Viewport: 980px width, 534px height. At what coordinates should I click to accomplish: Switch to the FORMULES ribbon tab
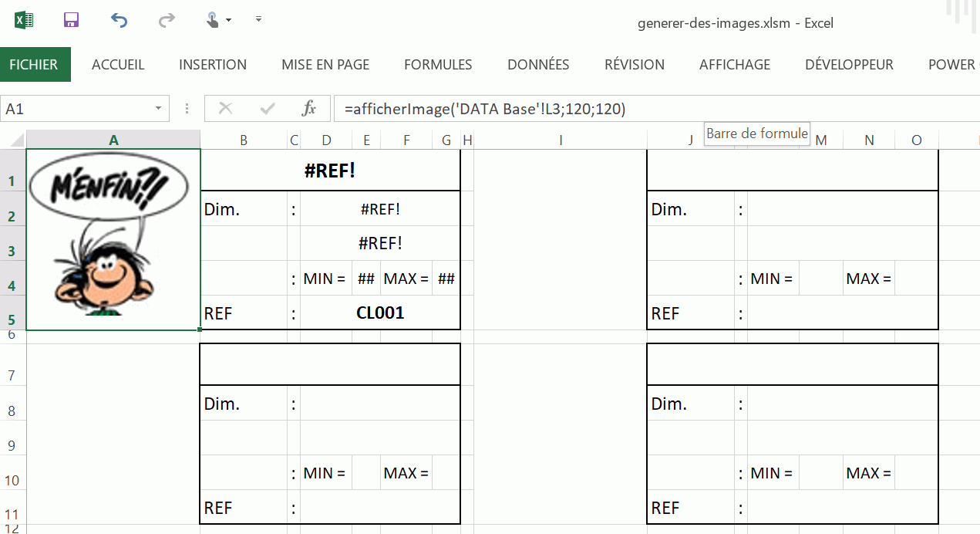click(438, 65)
